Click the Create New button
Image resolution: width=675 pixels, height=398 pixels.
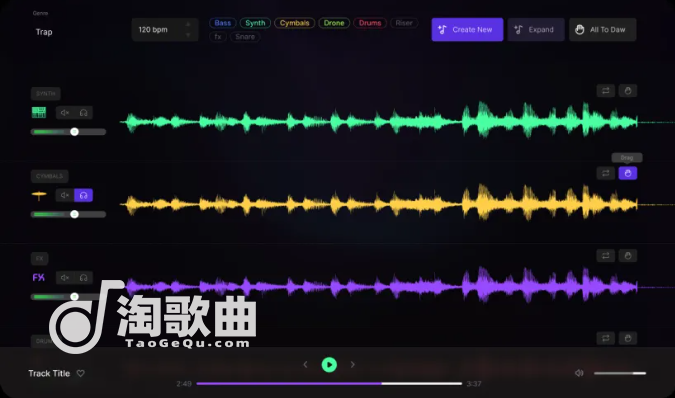coord(467,30)
